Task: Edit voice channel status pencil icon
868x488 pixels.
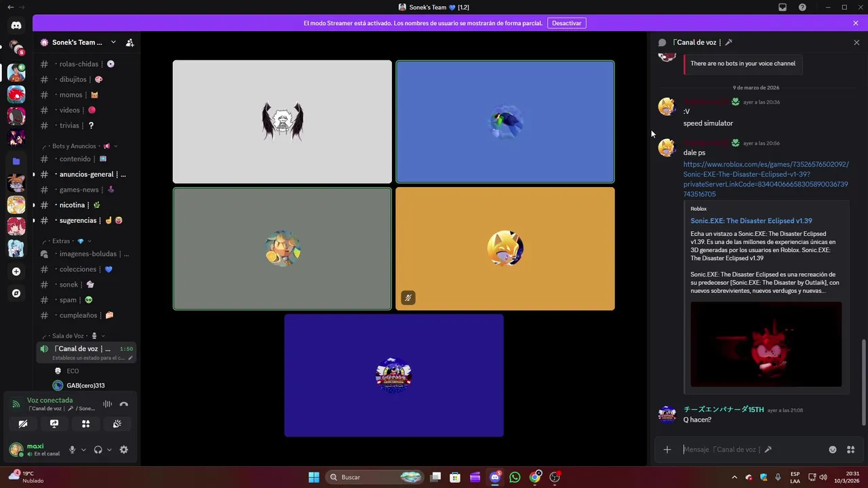Action: [130, 358]
